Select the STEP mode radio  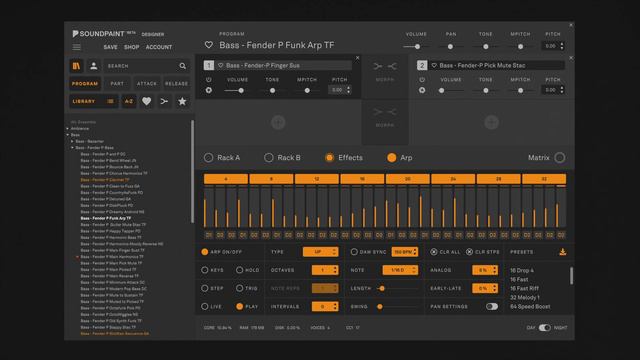click(205, 288)
